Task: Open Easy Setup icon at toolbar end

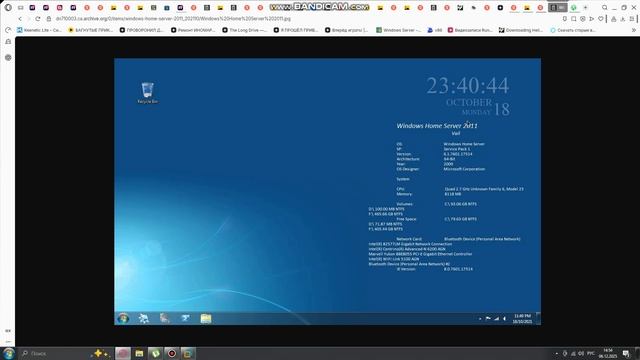Action: pos(632,19)
